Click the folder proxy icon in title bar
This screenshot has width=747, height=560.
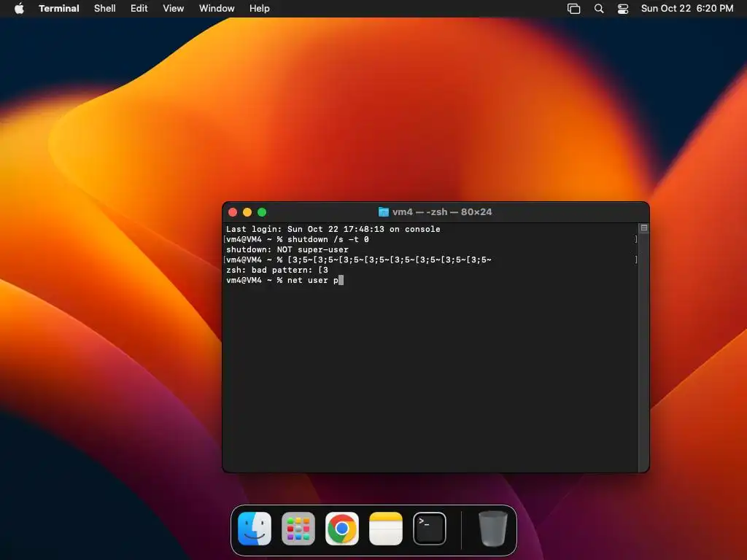tap(384, 212)
